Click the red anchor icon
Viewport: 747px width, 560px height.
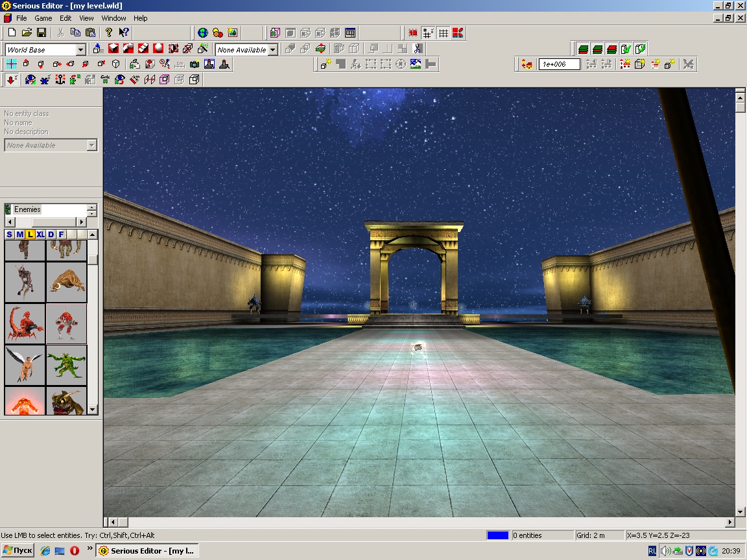[x=60, y=80]
